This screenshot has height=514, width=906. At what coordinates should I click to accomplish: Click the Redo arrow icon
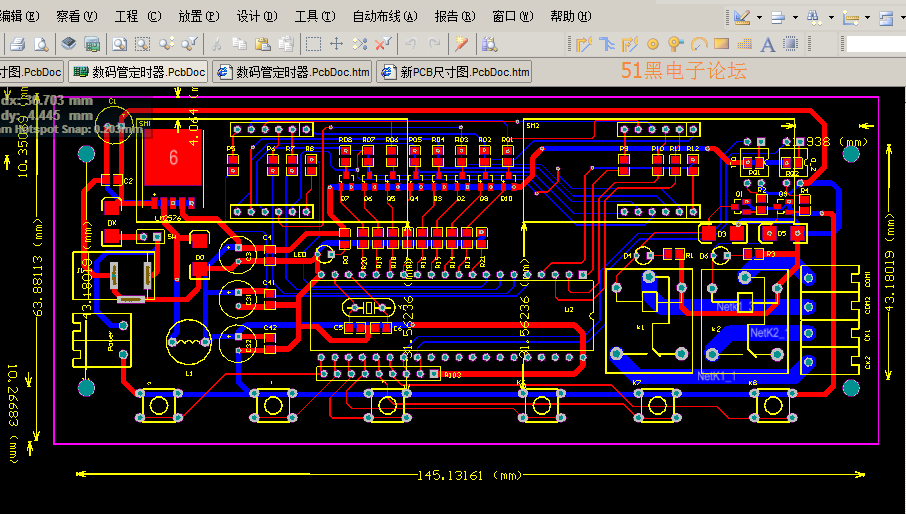(435, 44)
